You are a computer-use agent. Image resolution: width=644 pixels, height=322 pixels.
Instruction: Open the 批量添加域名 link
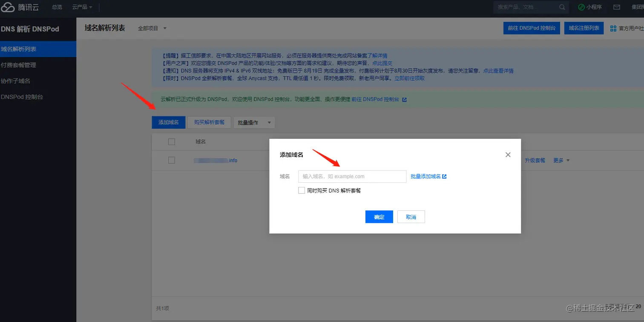click(x=425, y=176)
